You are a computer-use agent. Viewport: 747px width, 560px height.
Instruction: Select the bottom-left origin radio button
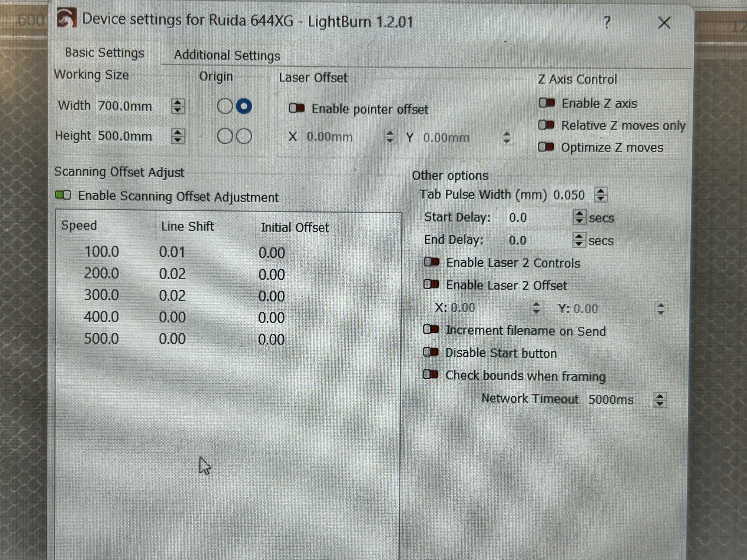click(x=225, y=136)
